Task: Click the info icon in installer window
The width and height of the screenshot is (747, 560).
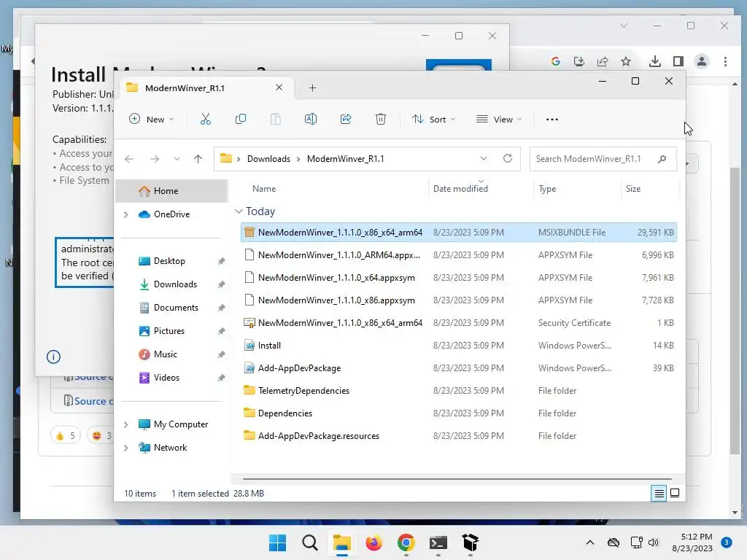Action: point(53,357)
